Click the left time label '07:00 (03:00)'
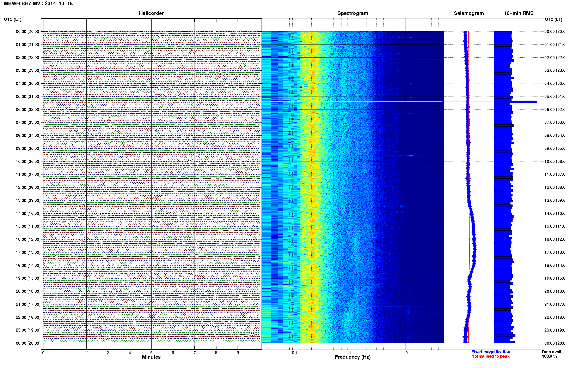 (x=28, y=122)
